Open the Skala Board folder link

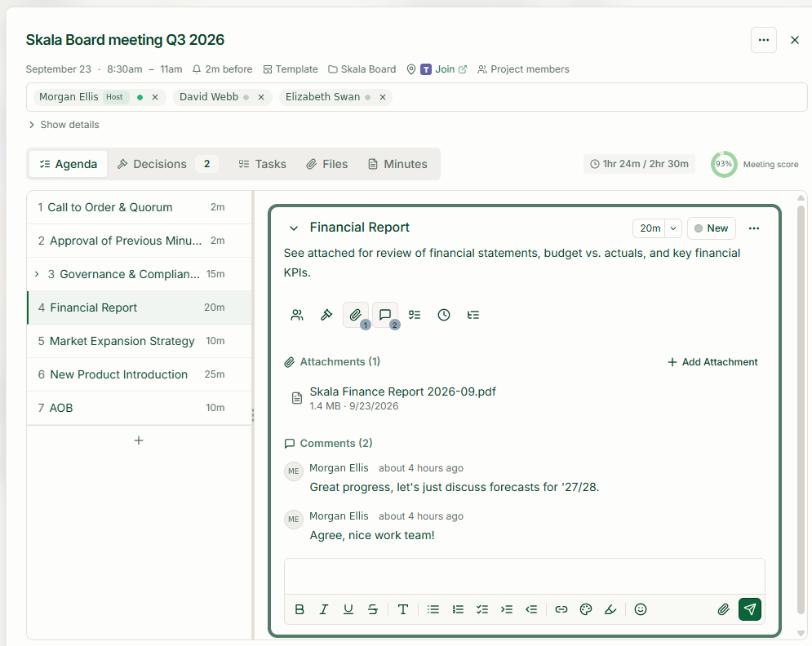click(362, 69)
